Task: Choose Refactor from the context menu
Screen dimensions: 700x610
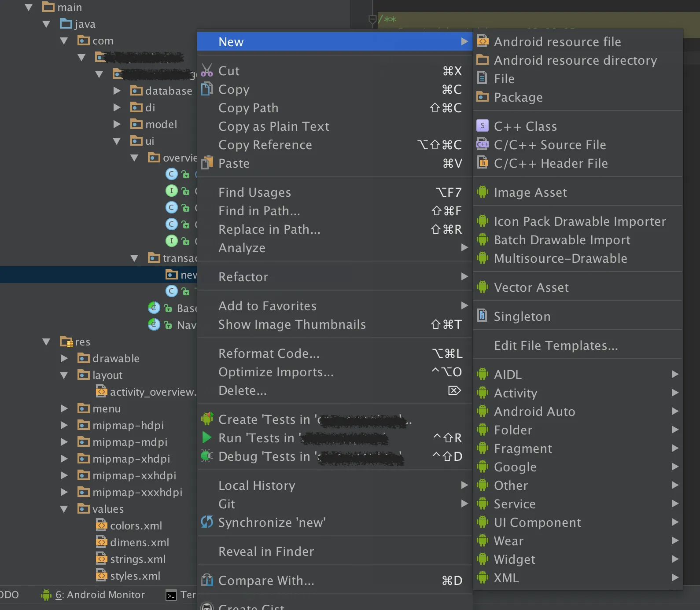Action: [x=335, y=276]
